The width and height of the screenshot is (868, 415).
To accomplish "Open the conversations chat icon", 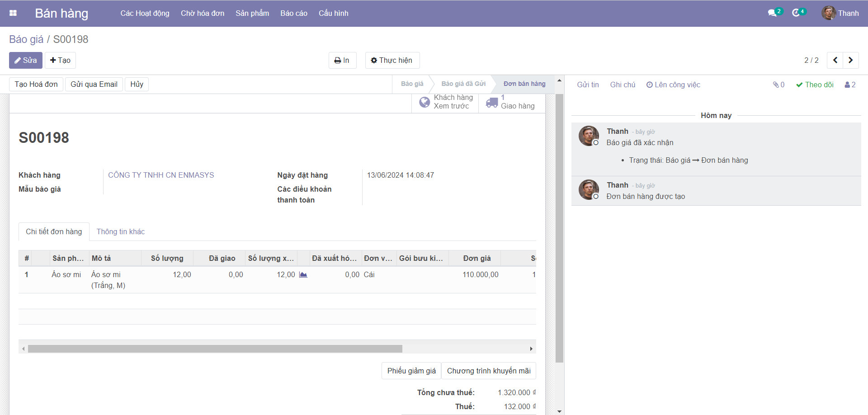I will click(x=773, y=13).
